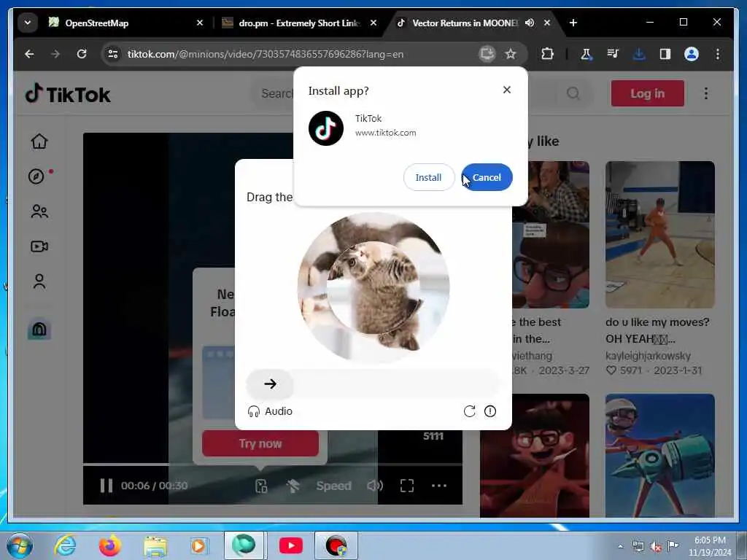This screenshot has width=747, height=560.
Task: Click the kayleighjarkowsky username
Action: [x=648, y=356]
